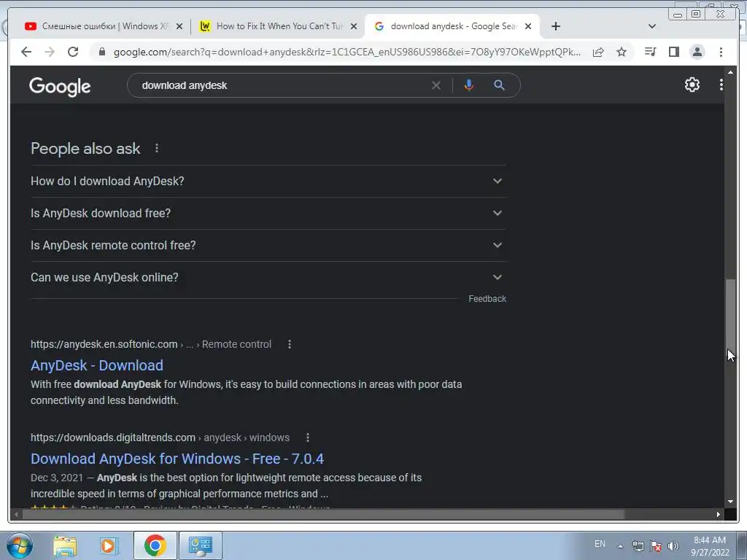Image resolution: width=747 pixels, height=560 pixels.
Task: Open Download AnyDesk for Windows 7.0.4 link
Action: (x=177, y=459)
